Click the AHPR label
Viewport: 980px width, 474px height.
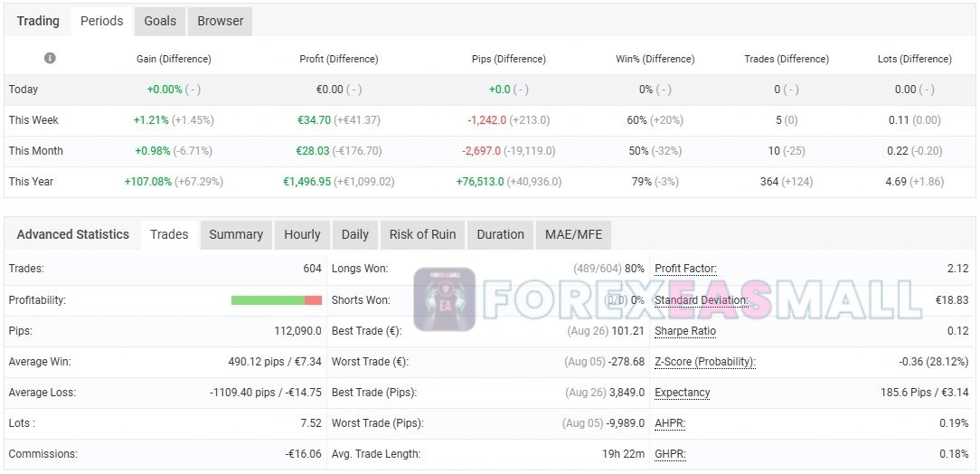[670, 423]
